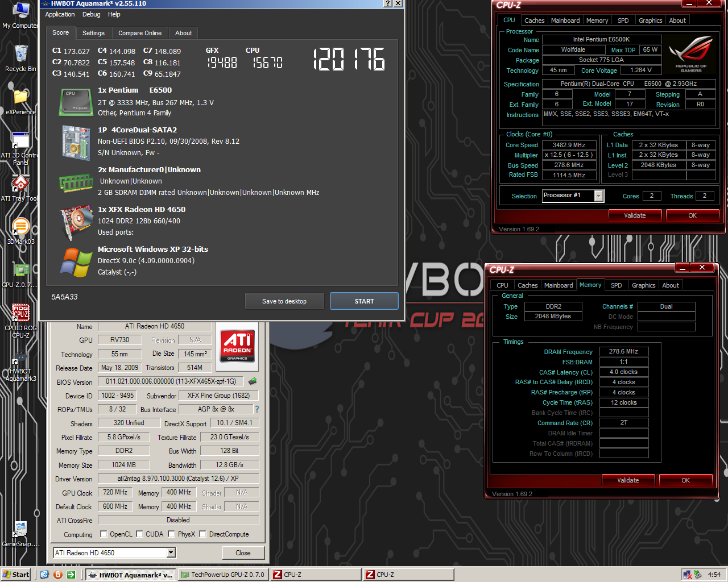Open the Application menu in Aquamark
The width and height of the screenshot is (728, 582).
point(60,14)
